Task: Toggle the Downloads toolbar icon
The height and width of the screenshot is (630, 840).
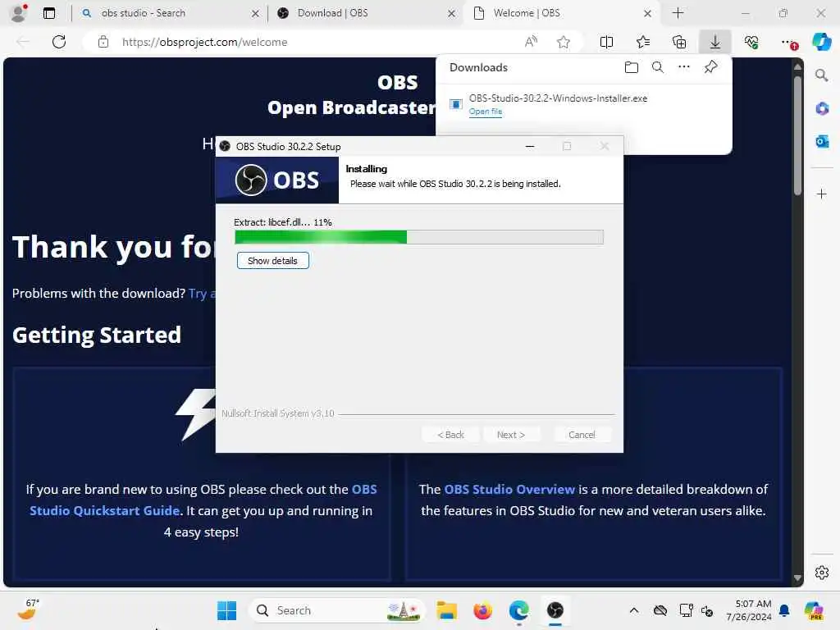Action: (x=715, y=42)
